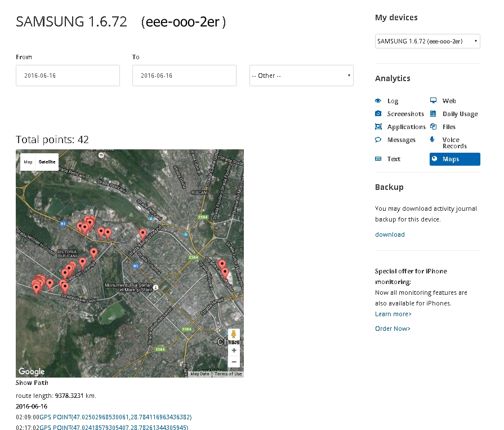Image resolution: width=504 pixels, height=430 pixels.
Task: Click the Voice Records microphone icon
Action: click(x=432, y=140)
